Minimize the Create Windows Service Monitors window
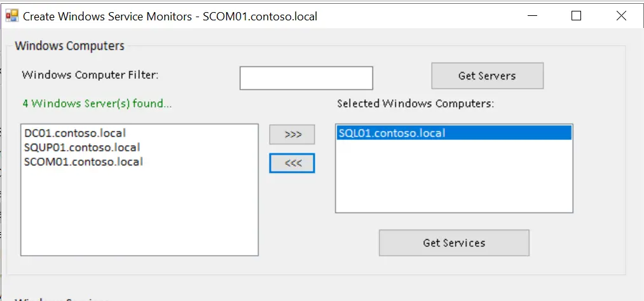 (x=531, y=16)
